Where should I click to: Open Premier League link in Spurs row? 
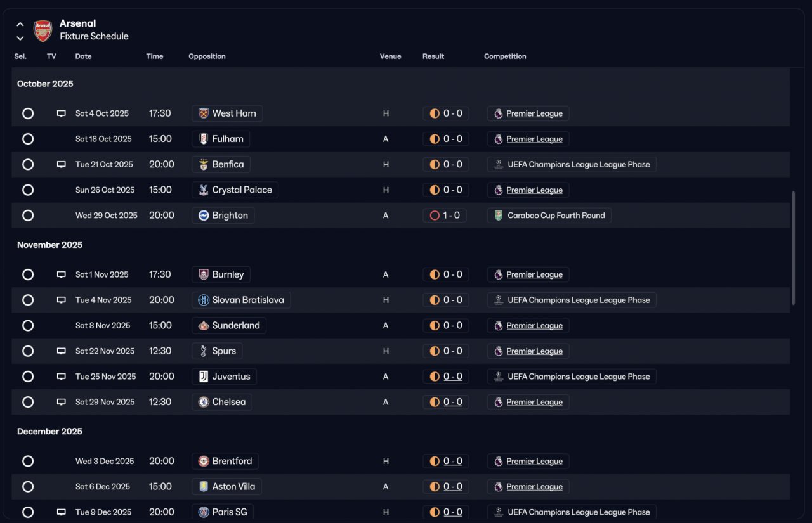[534, 351]
